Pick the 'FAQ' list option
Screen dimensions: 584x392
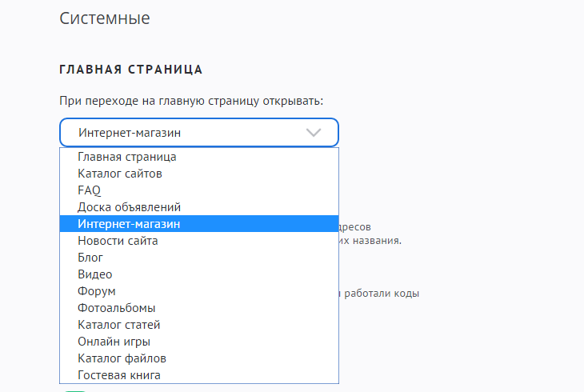pos(90,190)
